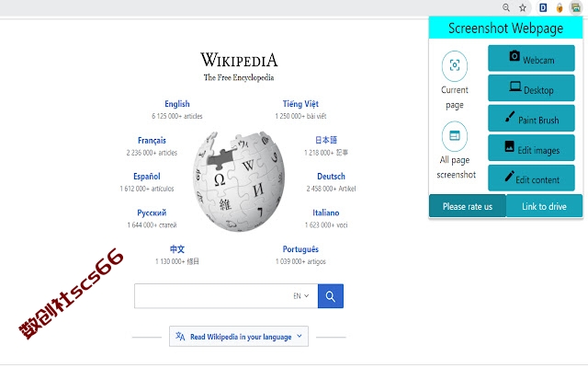The width and height of the screenshot is (588, 368).
Task: Click the Wikipedia puzzle globe logo
Action: click(239, 181)
